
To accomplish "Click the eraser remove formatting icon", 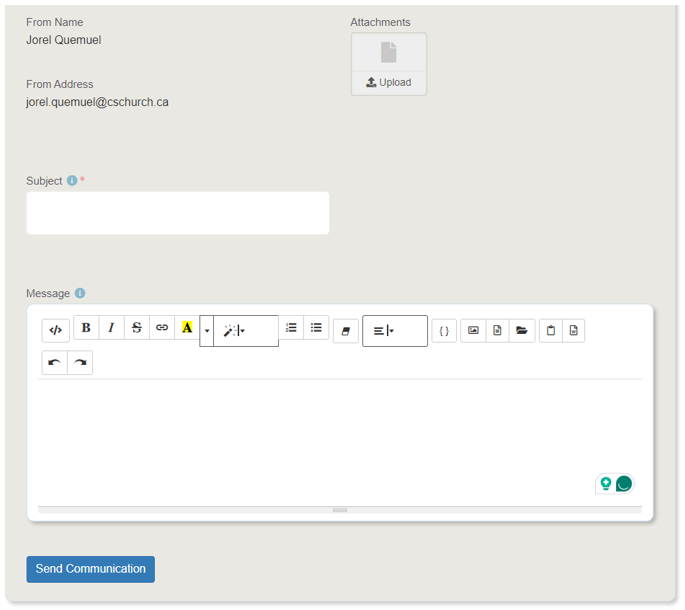I will tap(345, 331).
